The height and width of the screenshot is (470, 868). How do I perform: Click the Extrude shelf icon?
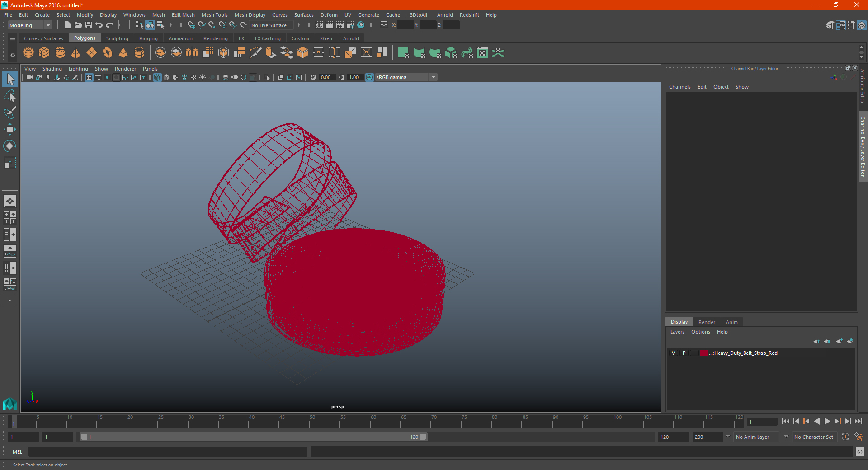[x=271, y=53]
